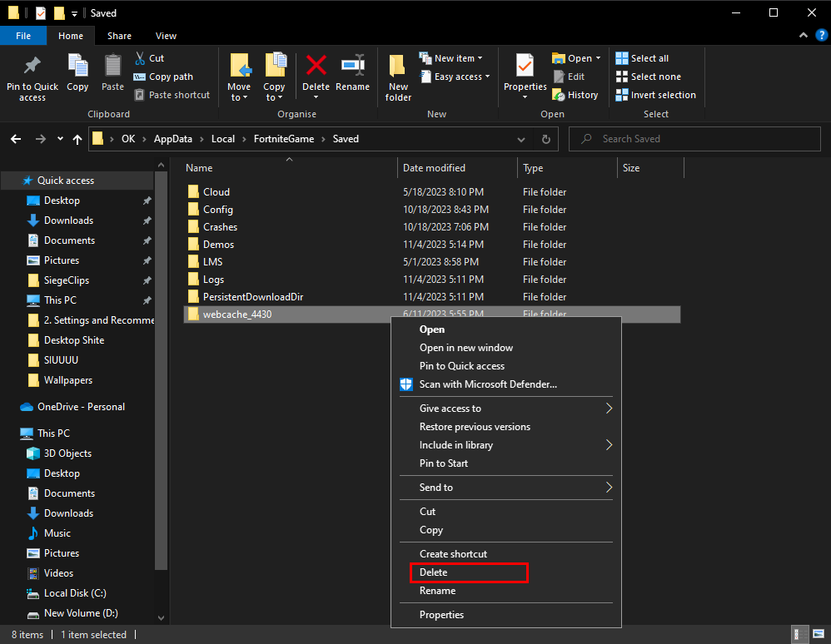Open History from the ribbon
831x644 pixels.
pyautogui.click(x=575, y=95)
